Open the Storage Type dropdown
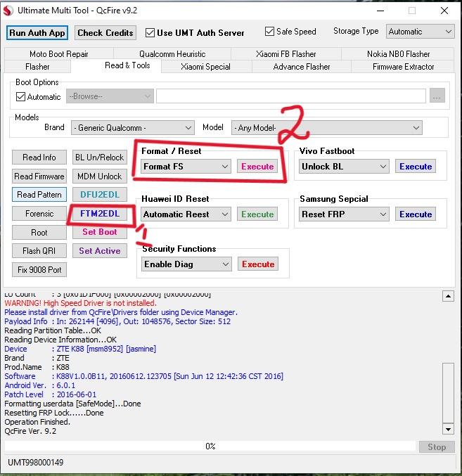 pos(420,32)
